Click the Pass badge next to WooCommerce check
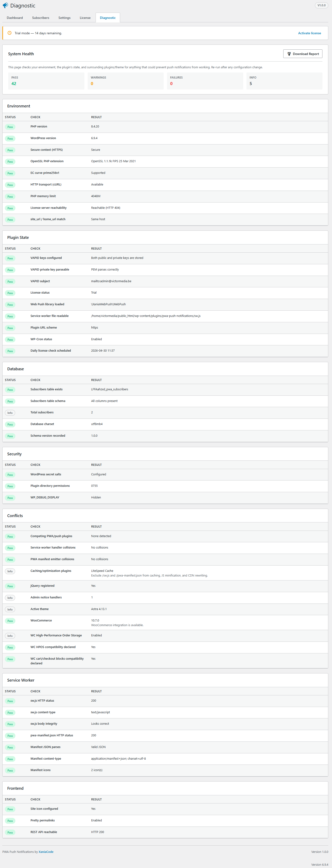Screen dimensions: 332x868 point(10,621)
